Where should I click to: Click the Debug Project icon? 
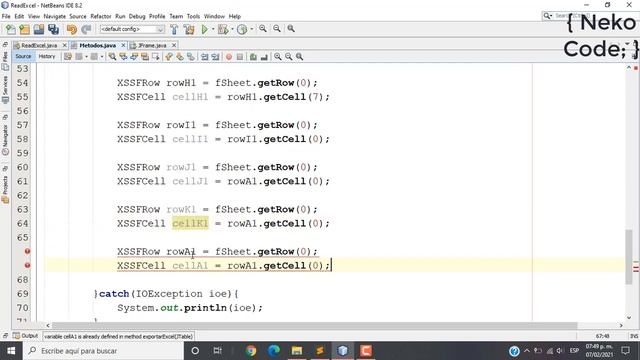(x=223, y=29)
